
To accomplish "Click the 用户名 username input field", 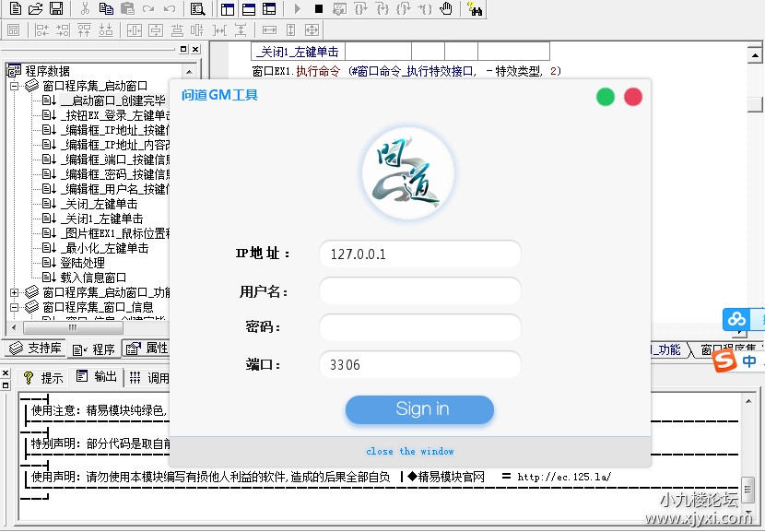I will [419, 291].
